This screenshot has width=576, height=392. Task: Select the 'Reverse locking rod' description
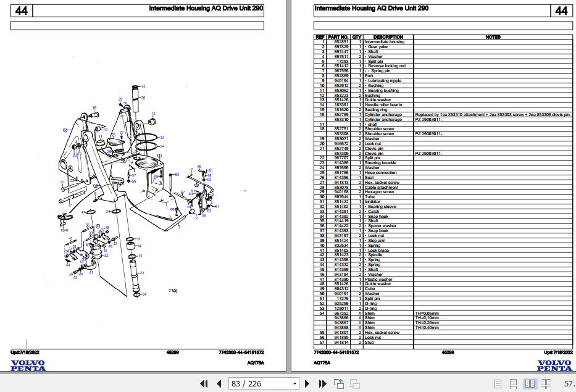(x=387, y=66)
